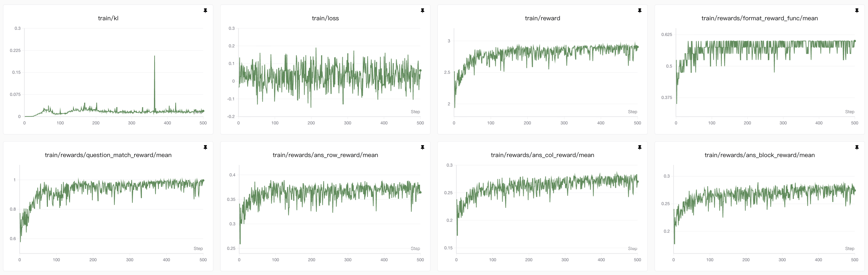Pin the ans_row_reward mean chart
Image resolution: width=868 pixels, height=275 pixels.
(x=422, y=148)
